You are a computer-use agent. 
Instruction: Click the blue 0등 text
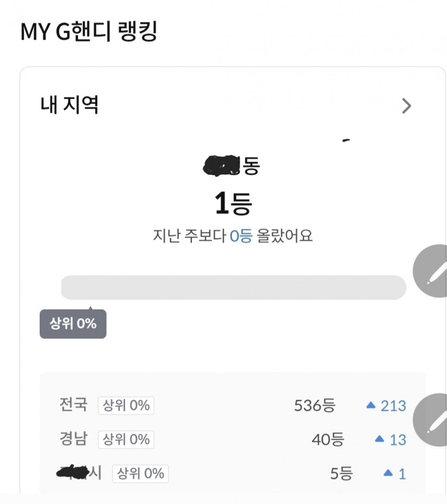(x=240, y=236)
